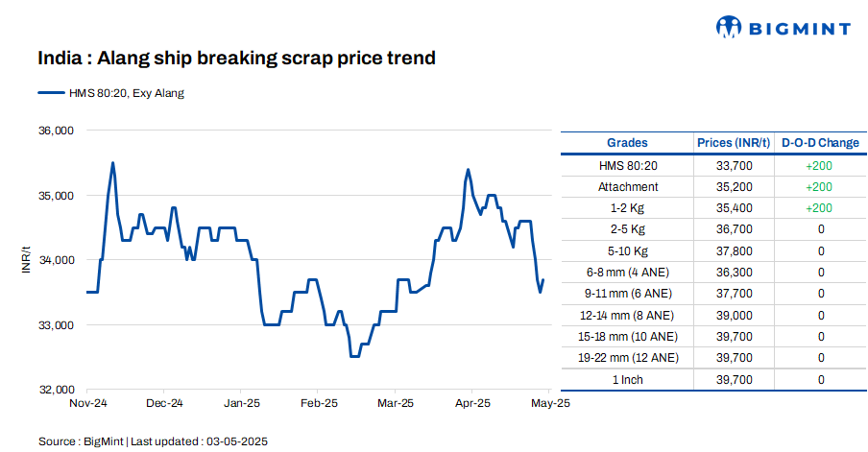Select the 2-5 Kg grade row
The height and width of the screenshot is (452, 868).
[627, 229]
